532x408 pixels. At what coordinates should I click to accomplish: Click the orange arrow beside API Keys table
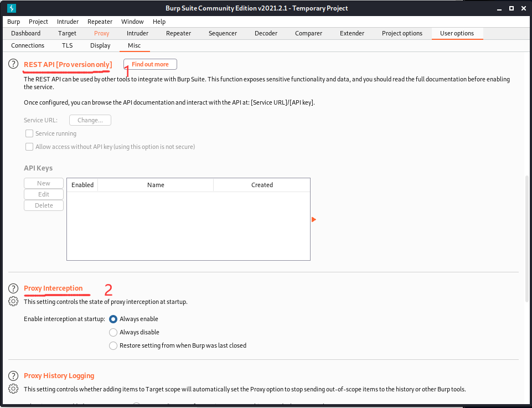314,220
